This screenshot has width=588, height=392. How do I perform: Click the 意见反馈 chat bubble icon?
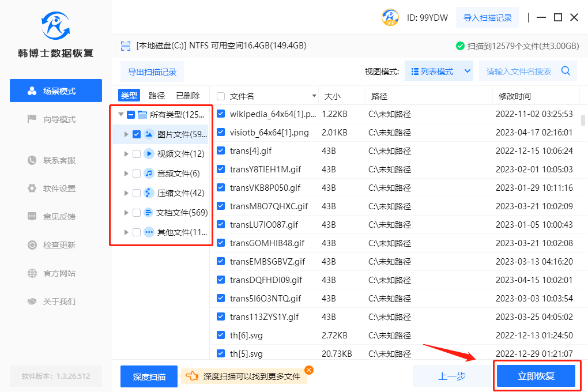pyautogui.click(x=32, y=216)
